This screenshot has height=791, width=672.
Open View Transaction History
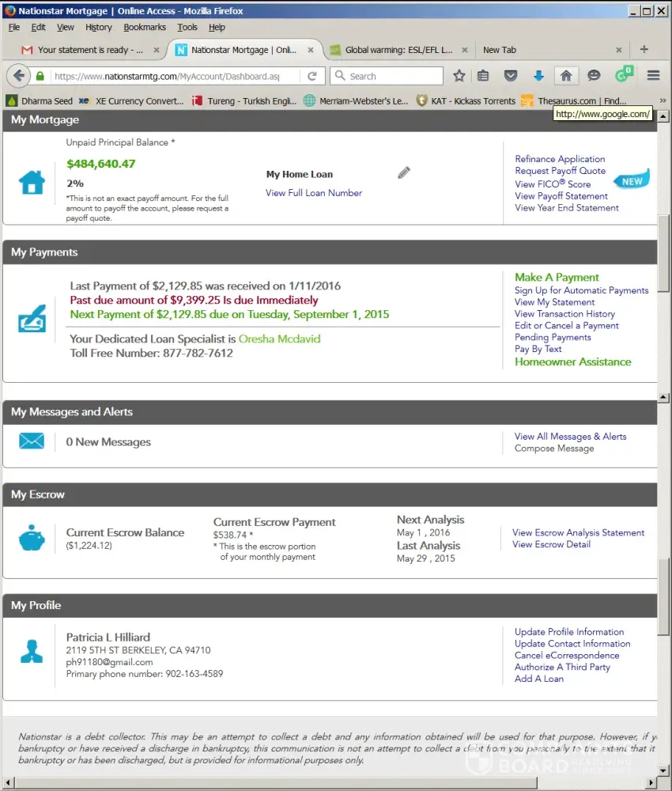click(x=564, y=314)
